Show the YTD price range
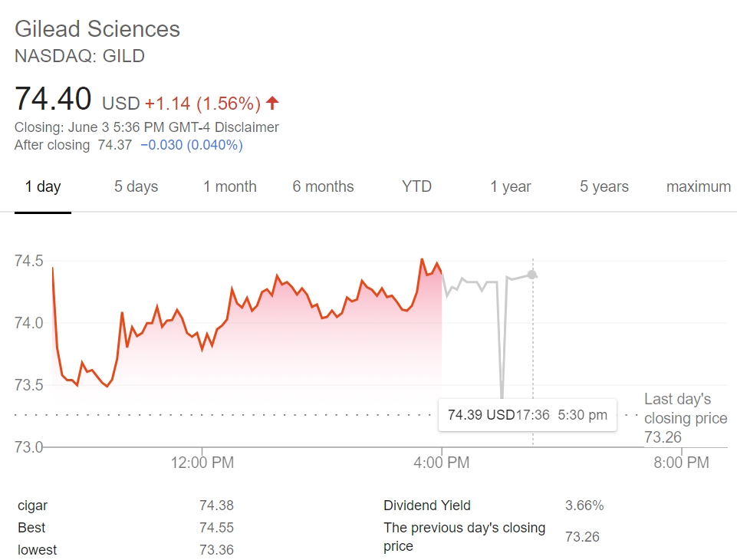The height and width of the screenshot is (560, 737). pos(416,186)
